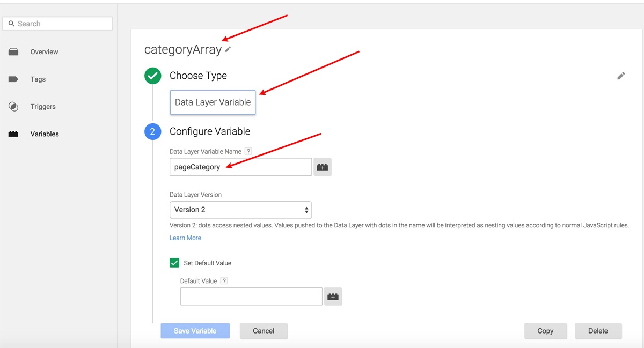Image resolution: width=644 pixels, height=348 pixels.
Task: Click the edit pencil for Choose Type
Action: point(621,76)
